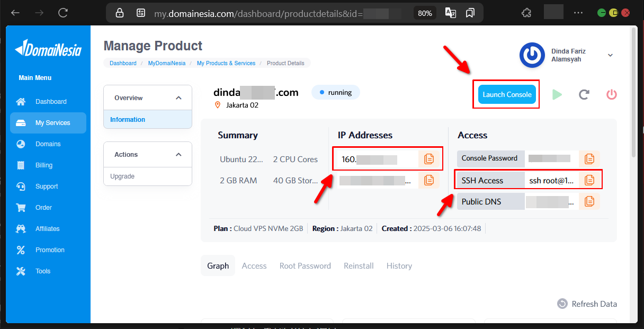This screenshot has height=329, width=644.
Task: Click the Plan Cloud VPS NVMe 2GB text
Action: 258,229
